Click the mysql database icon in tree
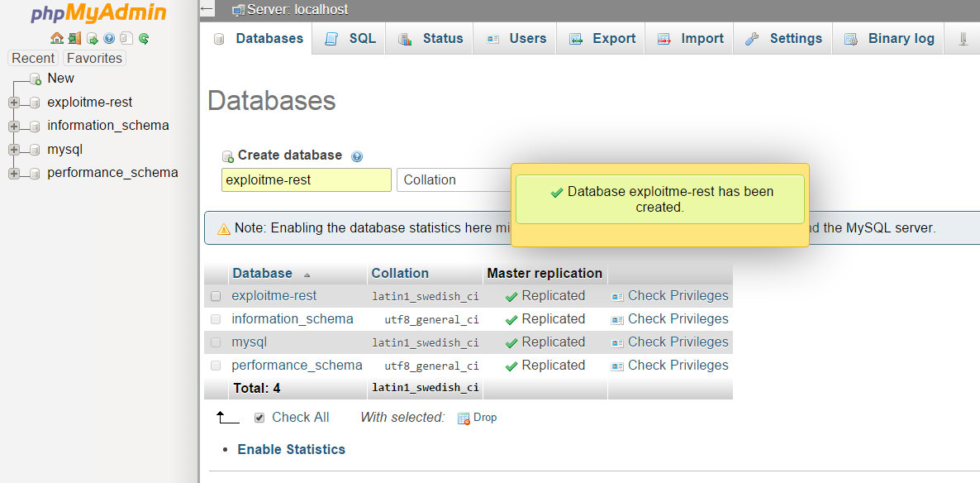Screen dimensions: 980x483 pyautogui.click(x=35, y=151)
